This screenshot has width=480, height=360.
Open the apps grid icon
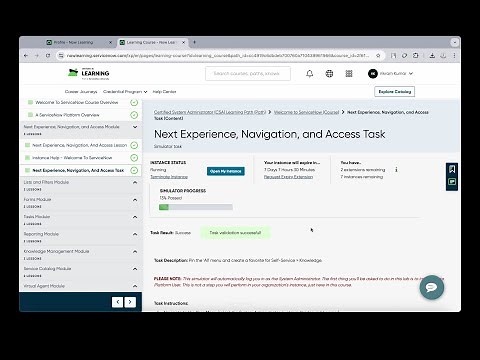[349, 74]
